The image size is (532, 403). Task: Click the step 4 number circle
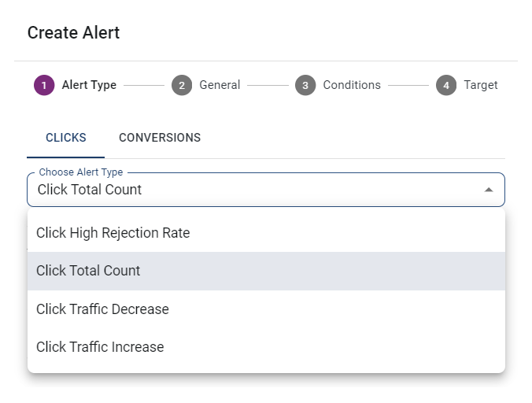coord(446,85)
